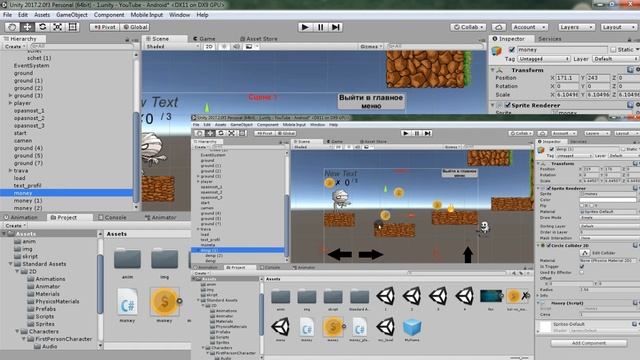Select MyName cube prefab in inner Assets

coord(412,327)
